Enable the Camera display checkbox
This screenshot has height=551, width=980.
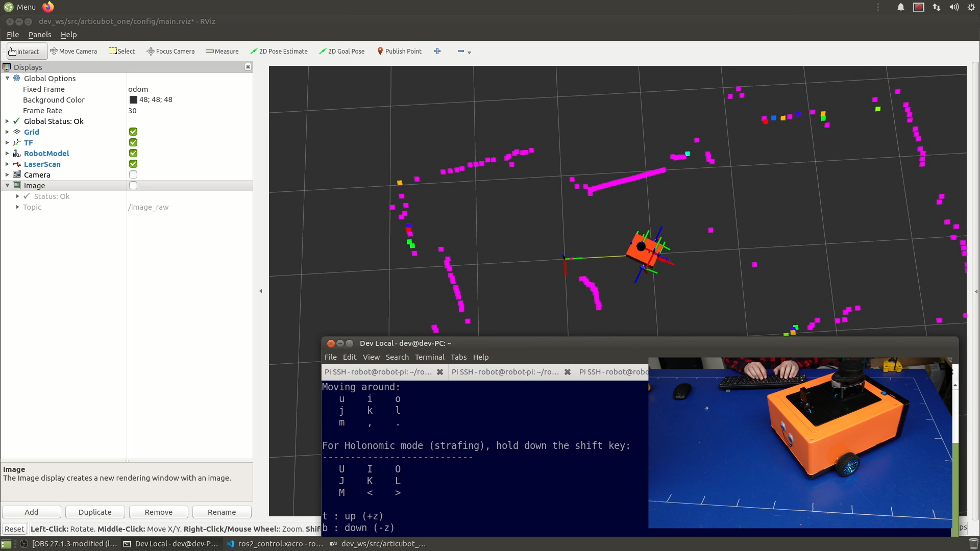coord(133,174)
